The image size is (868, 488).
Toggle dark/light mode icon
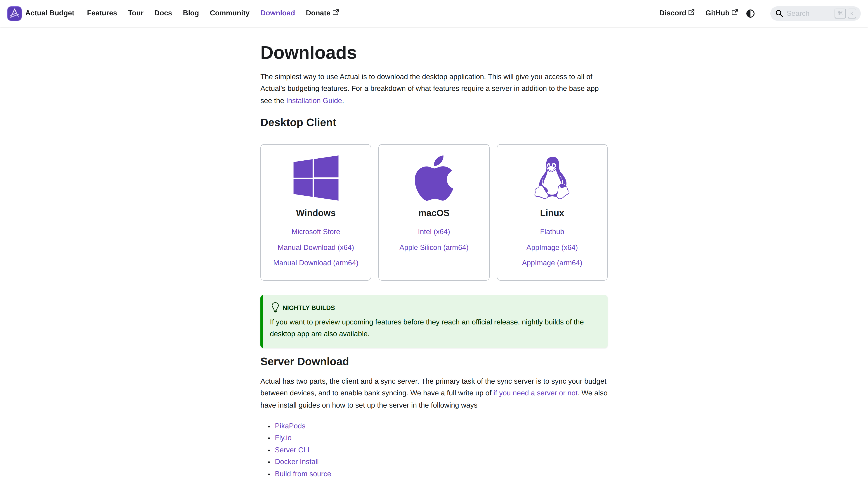(750, 14)
